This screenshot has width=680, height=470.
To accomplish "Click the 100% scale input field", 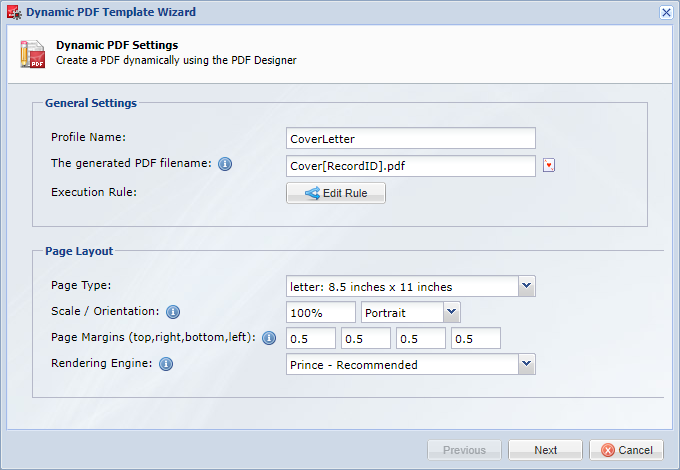I will [321, 312].
